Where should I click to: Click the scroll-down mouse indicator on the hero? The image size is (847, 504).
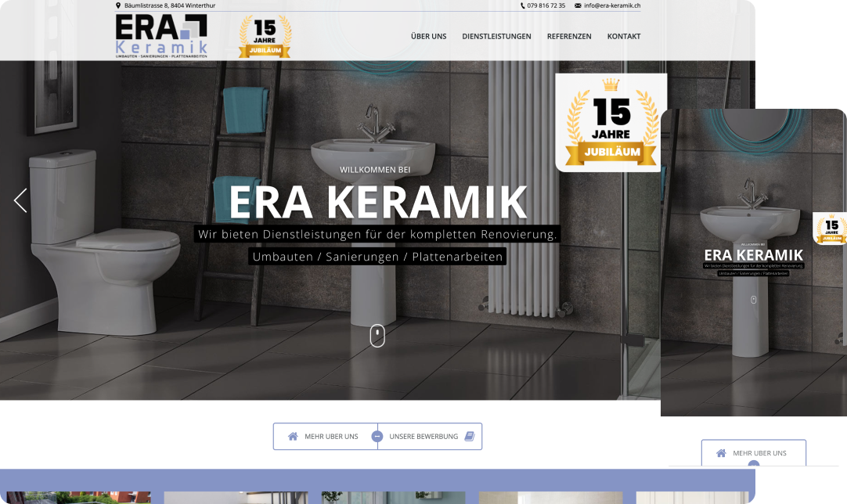click(x=377, y=334)
